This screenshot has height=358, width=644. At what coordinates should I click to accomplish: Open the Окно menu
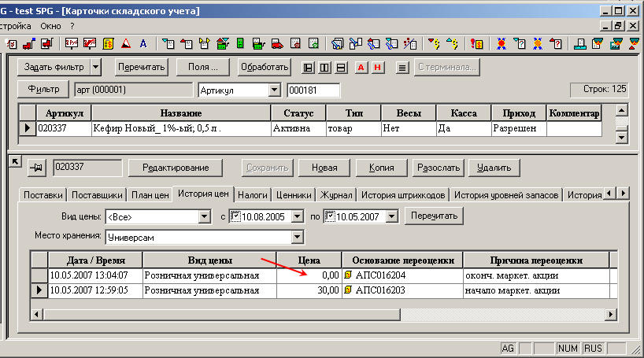click(50, 26)
